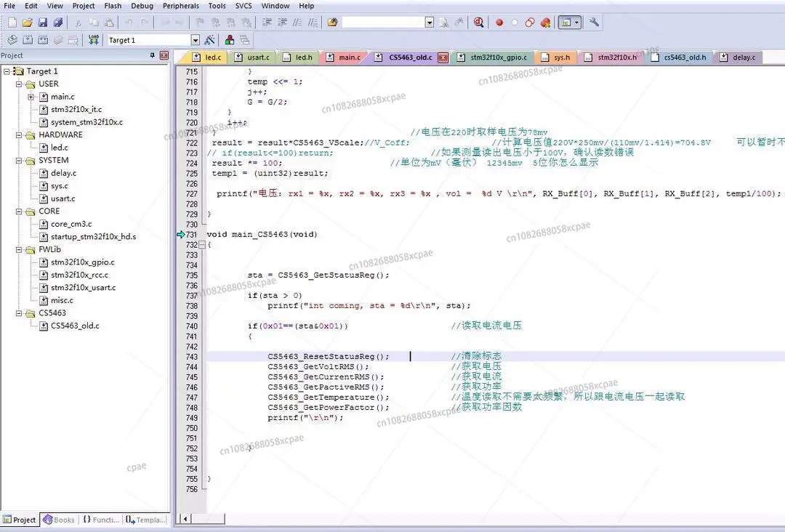
Task: Open the Peripherals menu
Action: tap(180, 6)
